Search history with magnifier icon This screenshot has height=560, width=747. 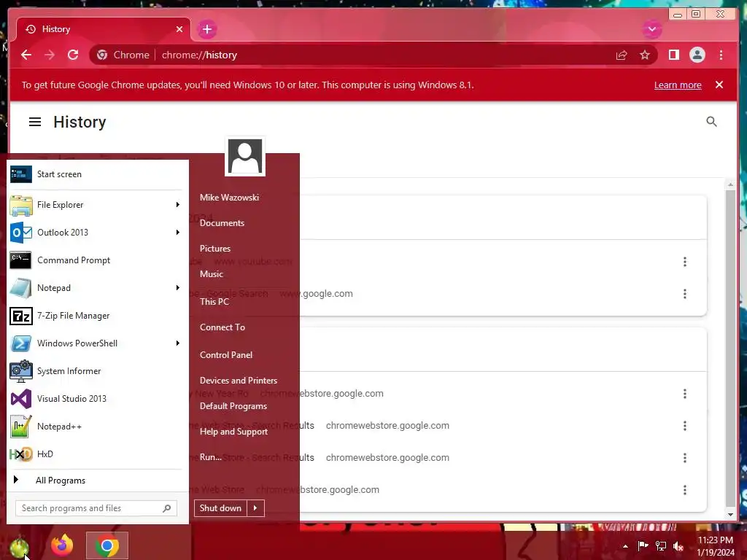point(711,122)
